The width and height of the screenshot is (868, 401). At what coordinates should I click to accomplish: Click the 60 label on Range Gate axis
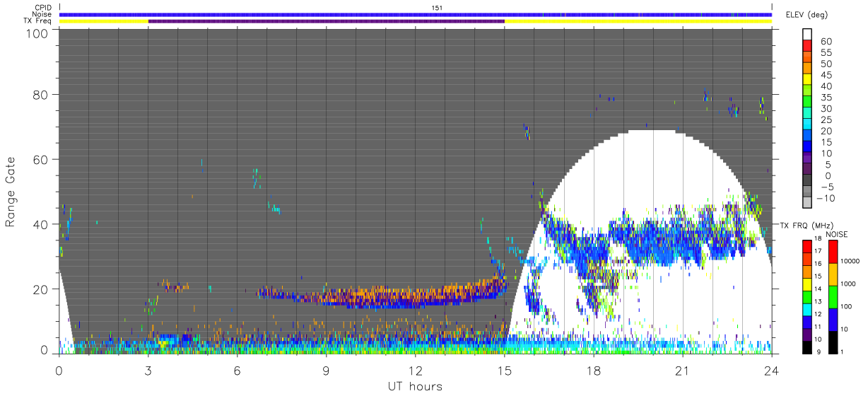[x=40, y=159]
